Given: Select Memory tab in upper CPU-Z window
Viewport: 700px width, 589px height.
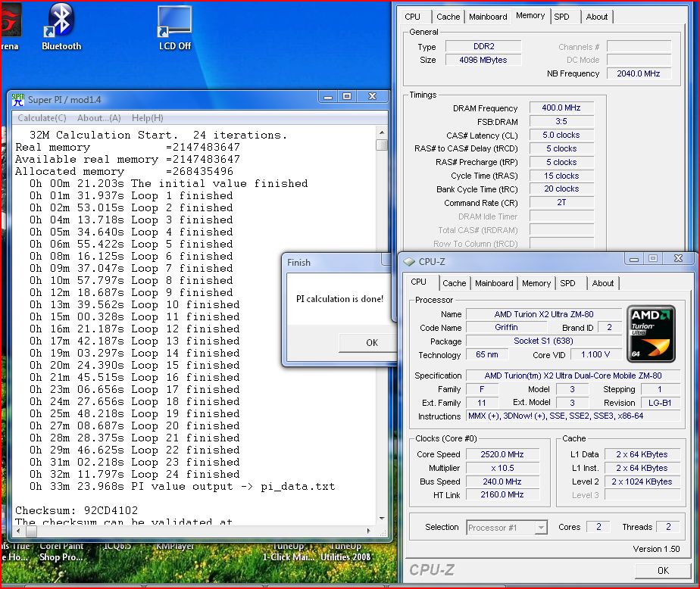Looking at the screenshot, I should pos(530,16).
